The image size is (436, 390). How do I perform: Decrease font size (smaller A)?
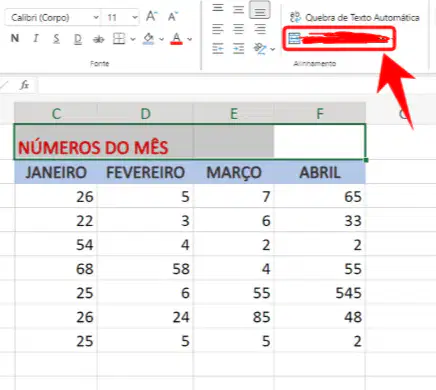coord(173,17)
